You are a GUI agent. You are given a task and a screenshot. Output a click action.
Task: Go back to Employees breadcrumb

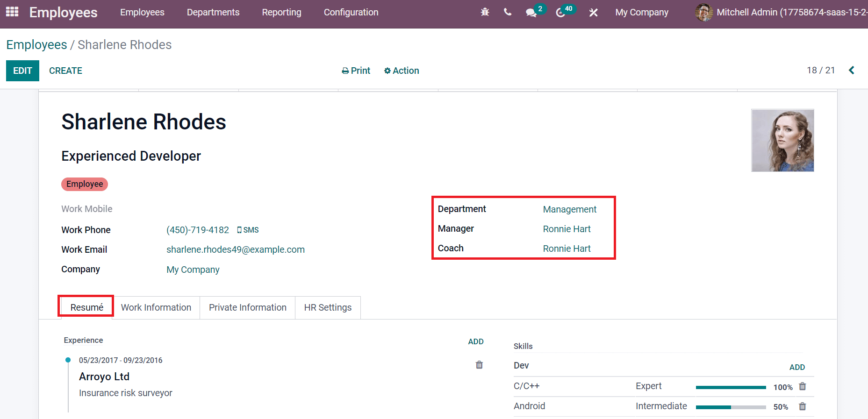(36, 45)
